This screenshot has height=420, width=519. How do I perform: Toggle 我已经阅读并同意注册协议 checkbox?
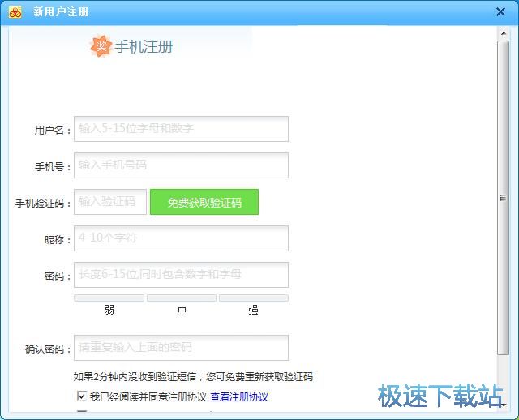click(x=82, y=396)
